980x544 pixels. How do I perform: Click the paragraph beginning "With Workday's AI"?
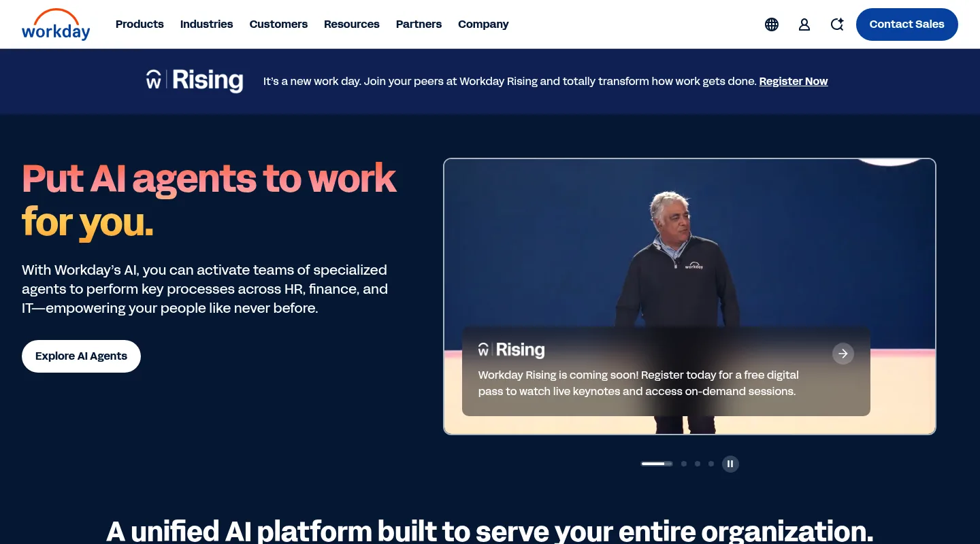pos(205,289)
